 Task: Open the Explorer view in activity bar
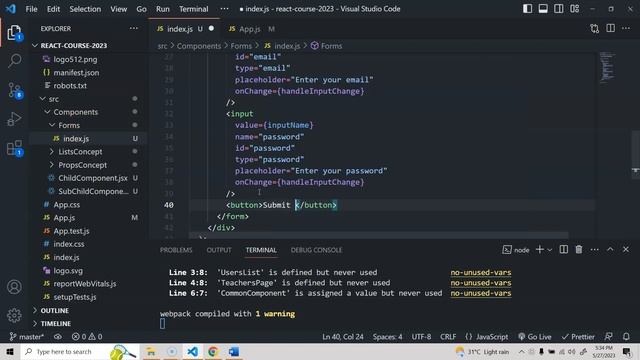coord(14,32)
